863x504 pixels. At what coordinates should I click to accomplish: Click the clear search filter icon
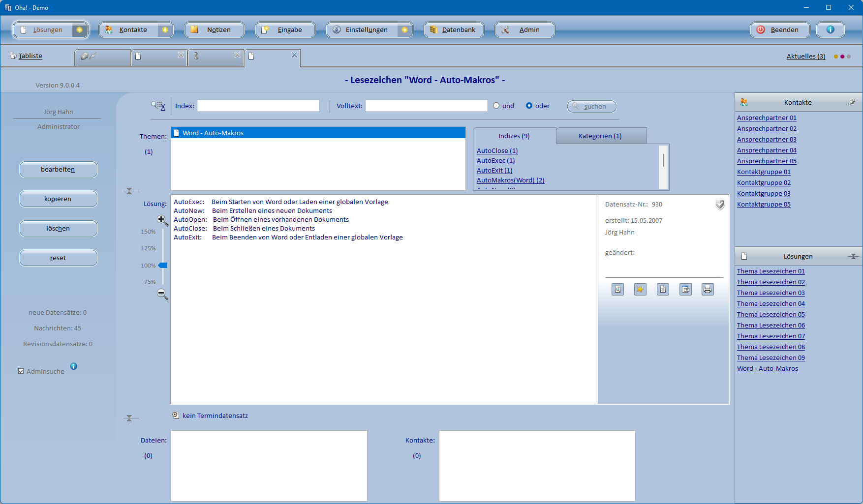[158, 106]
